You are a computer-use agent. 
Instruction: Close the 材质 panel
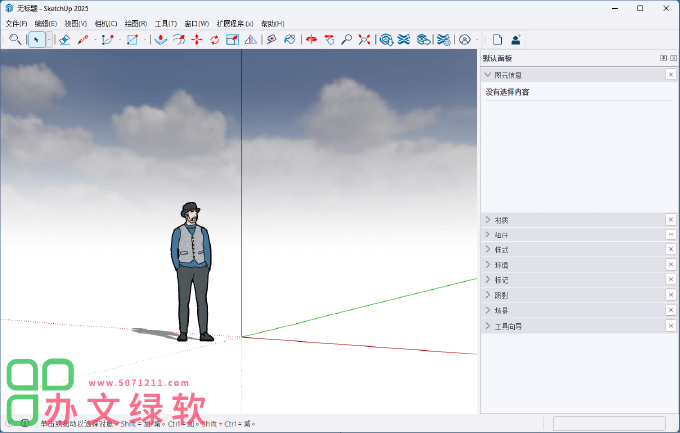coord(670,220)
